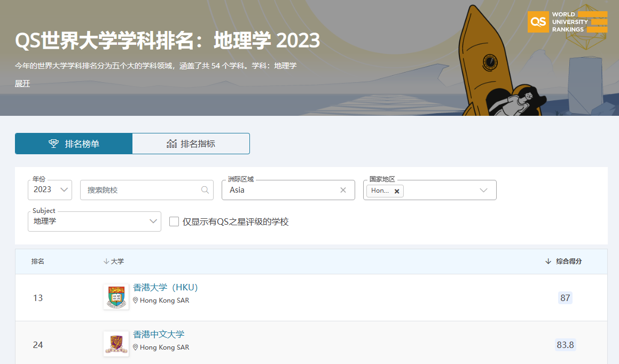This screenshot has height=364, width=619.
Task: Expand the description with 展开
Action: 22,84
